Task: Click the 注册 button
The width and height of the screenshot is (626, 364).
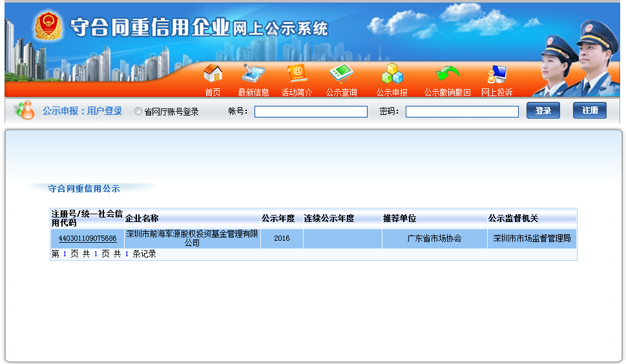Action: pyautogui.click(x=590, y=110)
